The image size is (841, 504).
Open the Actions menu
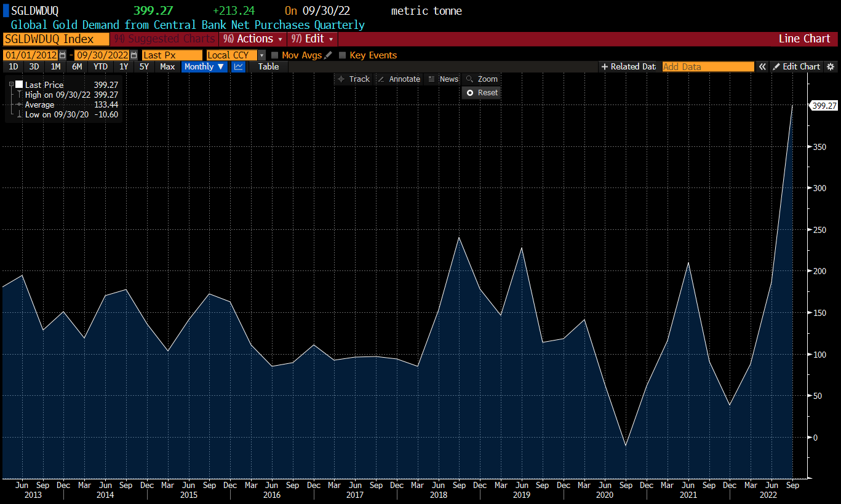click(253, 39)
